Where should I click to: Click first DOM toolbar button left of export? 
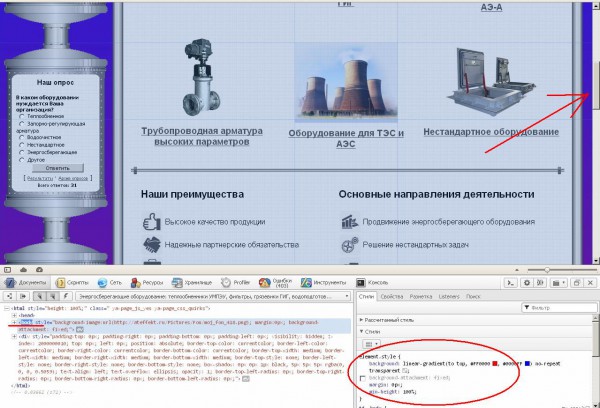tap(10, 296)
